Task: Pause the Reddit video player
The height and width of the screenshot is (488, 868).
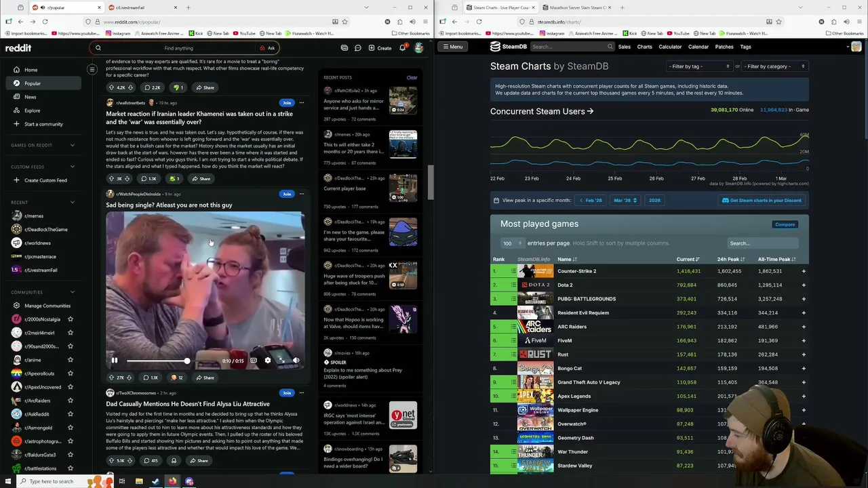Action: [x=115, y=361]
